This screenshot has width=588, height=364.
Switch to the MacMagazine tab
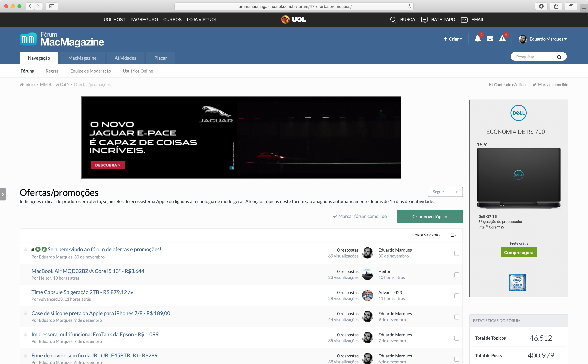pyautogui.click(x=82, y=58)
